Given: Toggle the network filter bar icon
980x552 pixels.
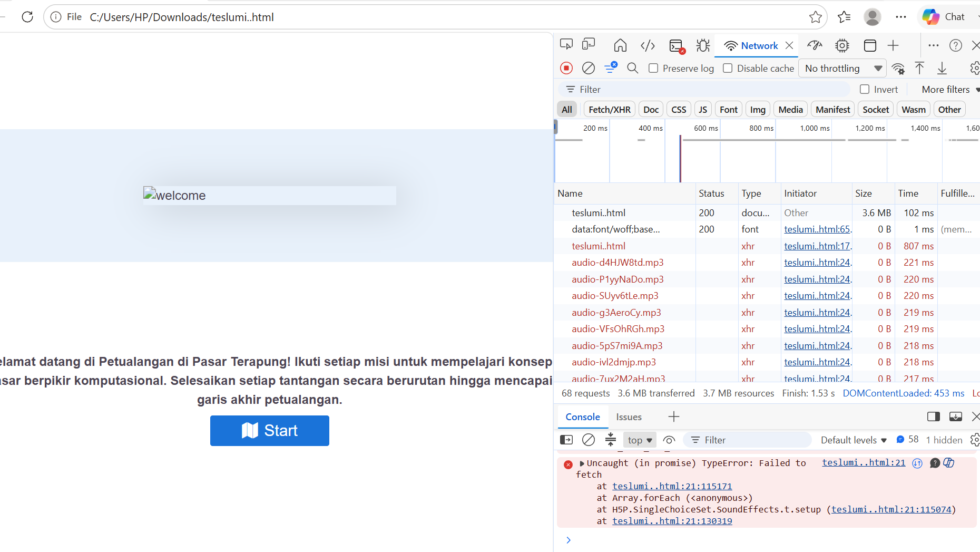Looking at the screenshot, I should click(611, 67).
